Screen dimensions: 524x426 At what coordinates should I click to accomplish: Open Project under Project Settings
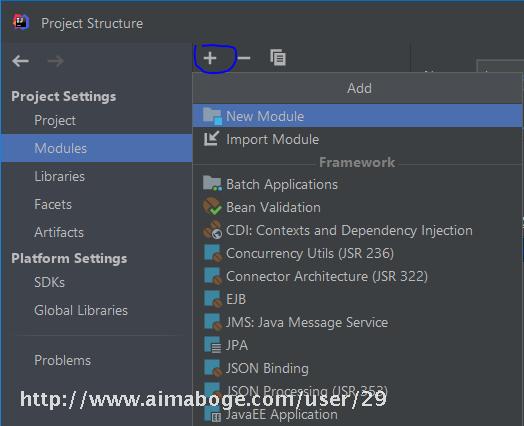(x=55, y=120)
